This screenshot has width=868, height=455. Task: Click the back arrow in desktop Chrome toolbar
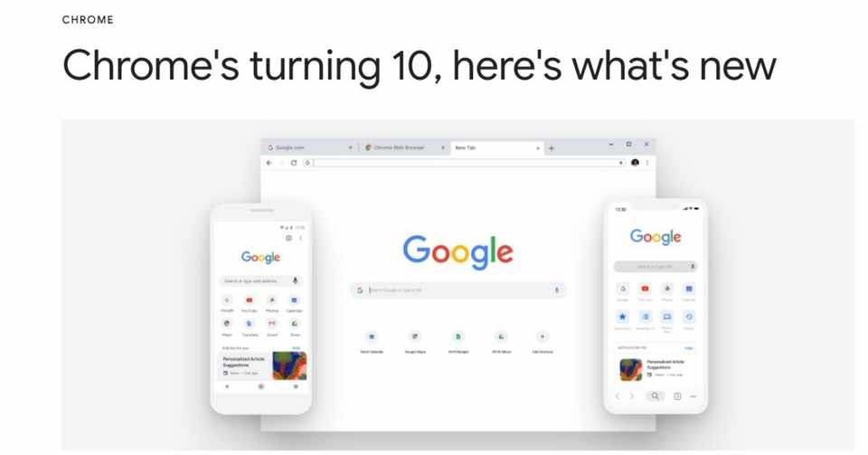coord(269,163)
